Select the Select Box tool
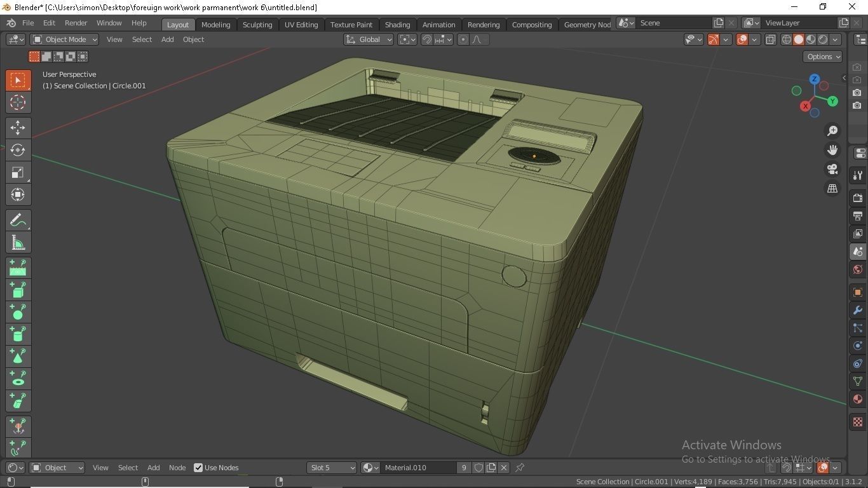The width and height of the screenshot is (868, 488). click(18, 80)
